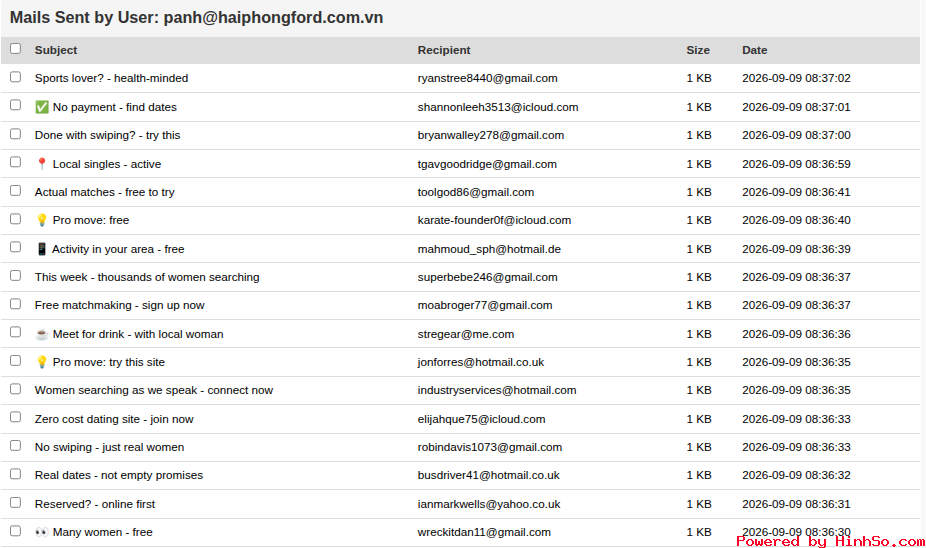Image resolution: width=926 pixels, height=548 pixels.
Task: Check 'Activity in your area - free' checkbox
Action: tap(15, 247)
